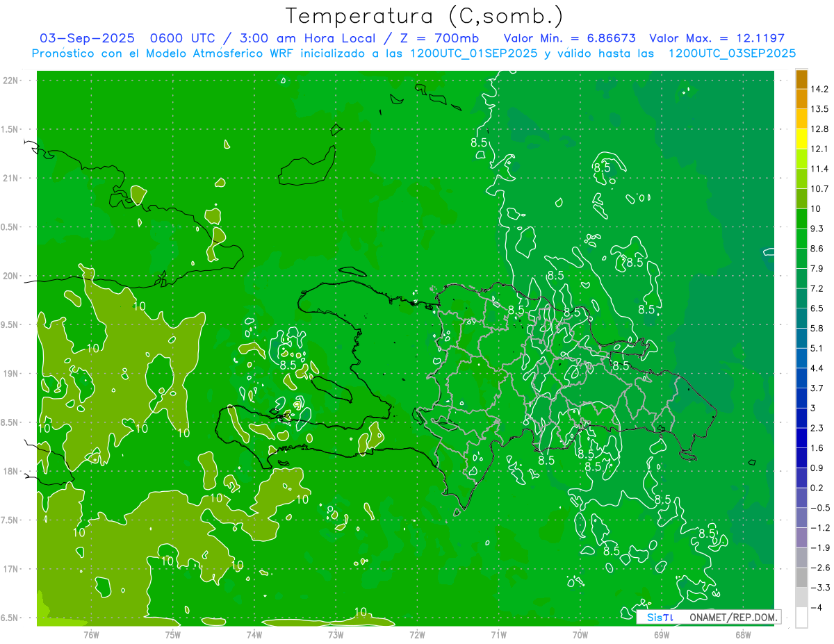Screen dimensions: 834x644
Task: Click the "Temperatura (C,somb.)" chart title
Action: coord(424,16)
